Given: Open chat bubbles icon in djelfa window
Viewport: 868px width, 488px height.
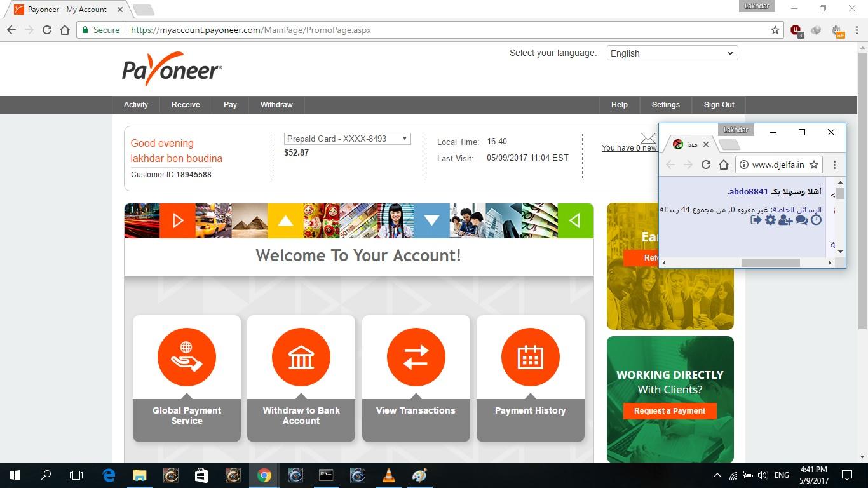Looking at the screenshot, I should 801,220.
